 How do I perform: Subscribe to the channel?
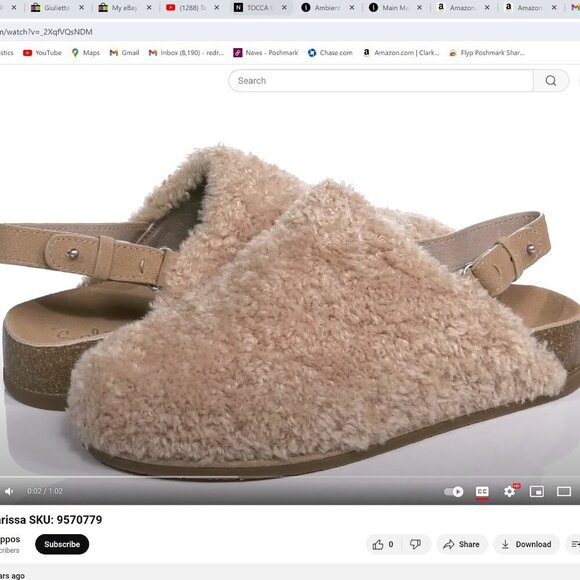[62, 544]
